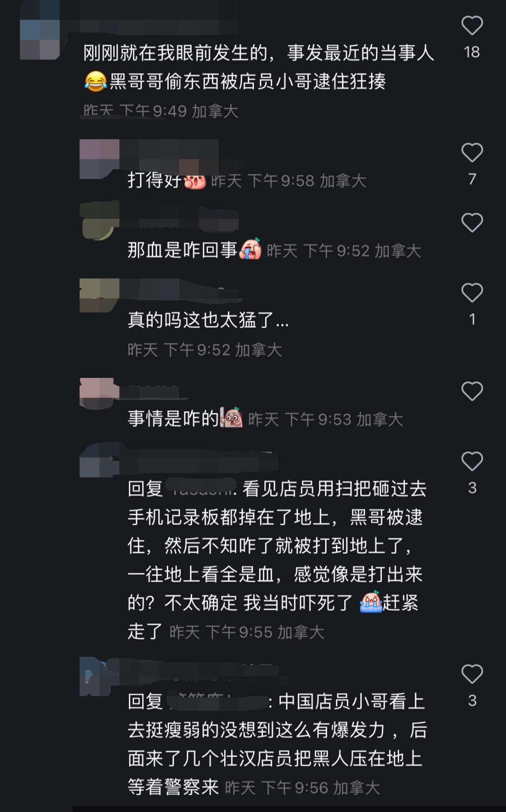Like the '打得好' reply

coord(472,153)
